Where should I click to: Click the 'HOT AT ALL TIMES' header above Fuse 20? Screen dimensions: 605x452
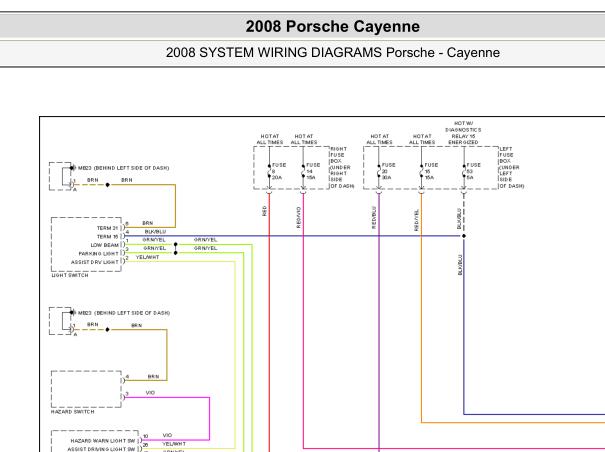[379, 139]
